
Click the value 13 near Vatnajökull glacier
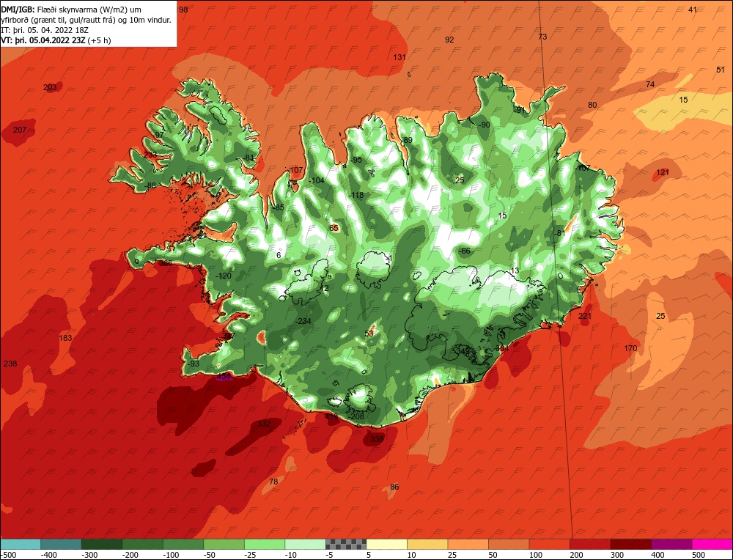tap(515, 270)
